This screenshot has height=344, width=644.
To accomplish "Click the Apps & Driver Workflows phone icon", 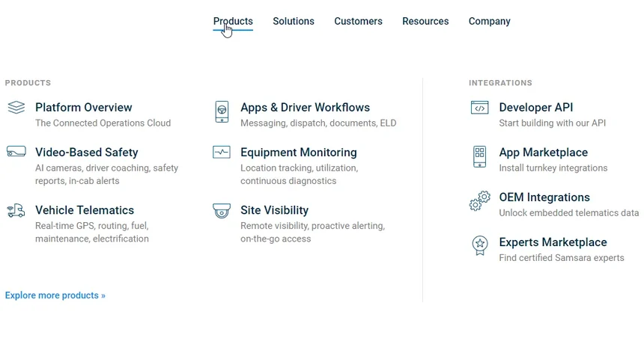I will tap(222, 111).
